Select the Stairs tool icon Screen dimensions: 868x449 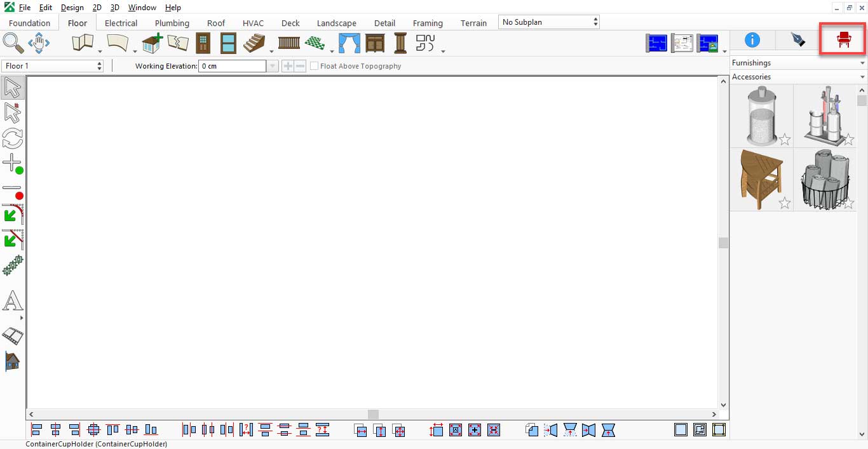pos(254,43)
